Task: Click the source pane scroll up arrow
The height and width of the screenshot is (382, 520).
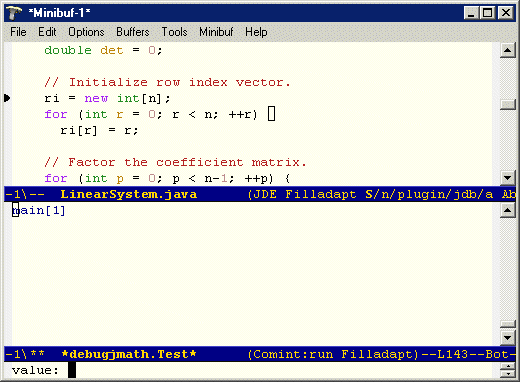Action: (507, 51)
